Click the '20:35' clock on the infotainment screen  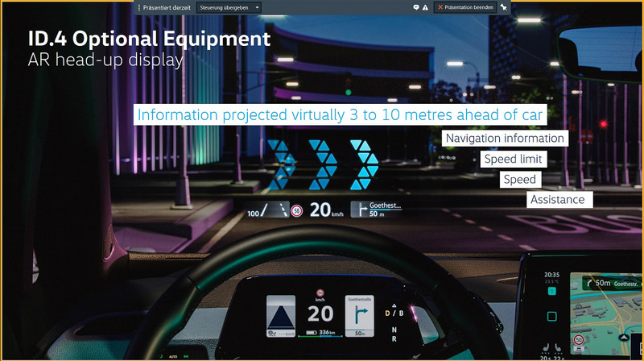(551, 275)
